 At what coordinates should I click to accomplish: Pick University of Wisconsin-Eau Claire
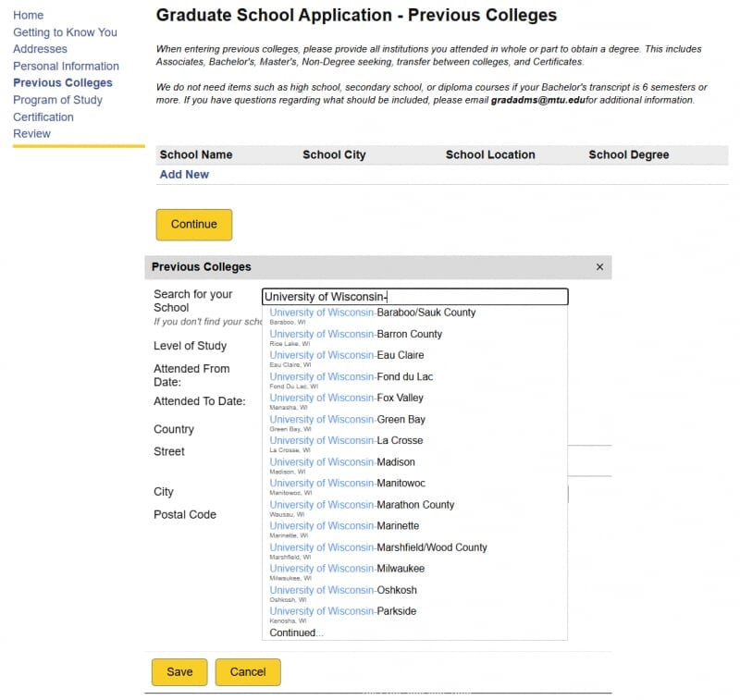point(414,359)
